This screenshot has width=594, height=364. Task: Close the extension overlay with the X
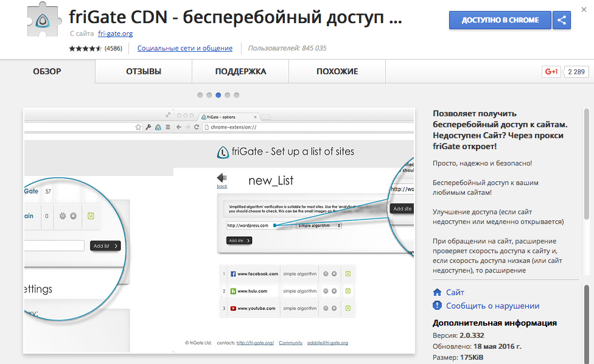tap(584, 10)
